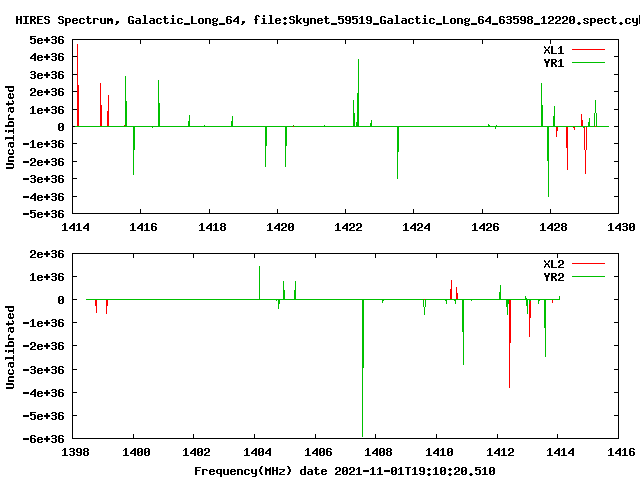Click the -6e+36 y-axis tick label

43,439
